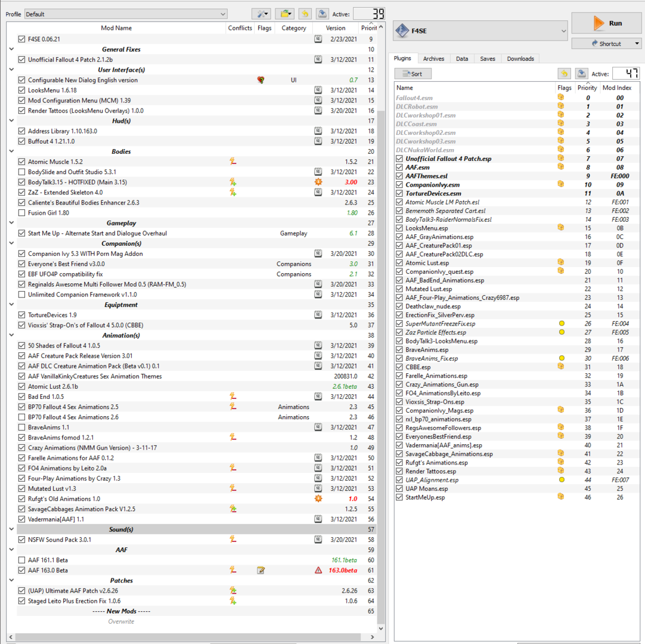Click the yellow dot flag on SuperMutantFreezeFix.esp
Screen dimensions: 645x644
pos(562,323)
